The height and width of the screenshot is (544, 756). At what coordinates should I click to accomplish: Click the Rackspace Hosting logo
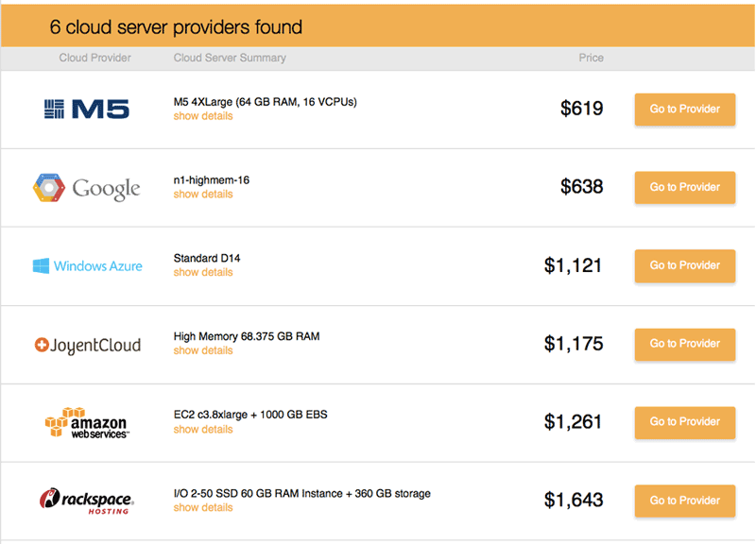coord(87,501)
